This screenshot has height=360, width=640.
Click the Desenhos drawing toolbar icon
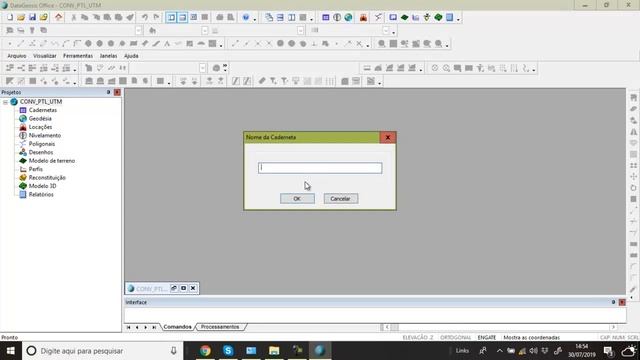point(393,17)
